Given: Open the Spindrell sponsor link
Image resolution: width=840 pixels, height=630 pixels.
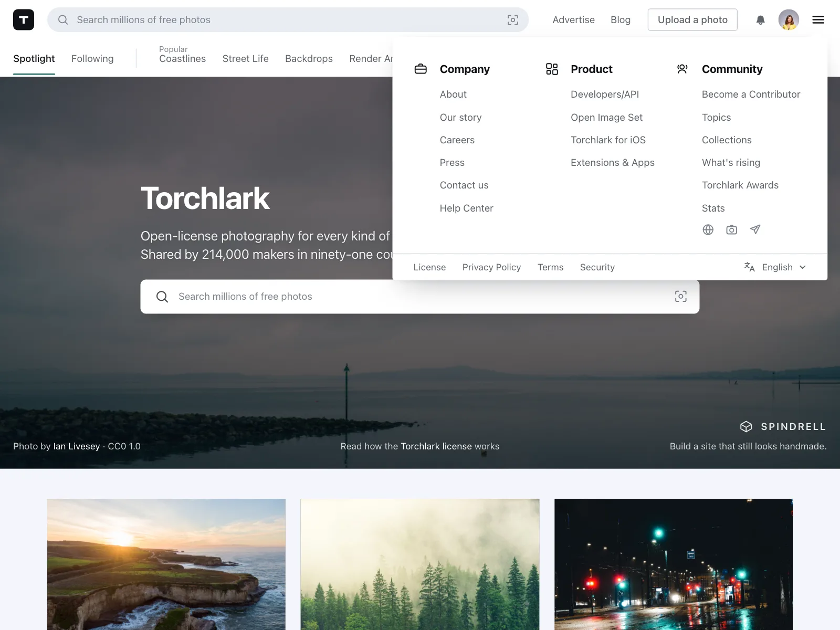Looking at the screenshot, I should coord(783,427).
